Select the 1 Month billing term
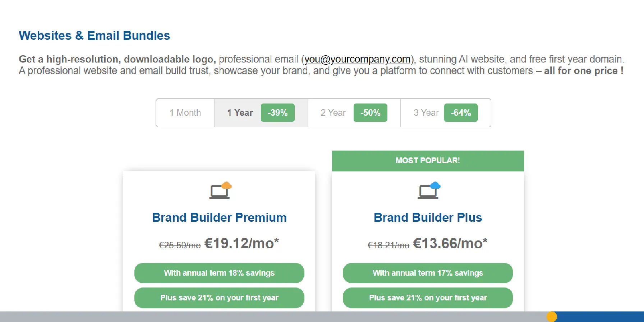This screenshot has width=644, height=322. [x=185, y=113]
